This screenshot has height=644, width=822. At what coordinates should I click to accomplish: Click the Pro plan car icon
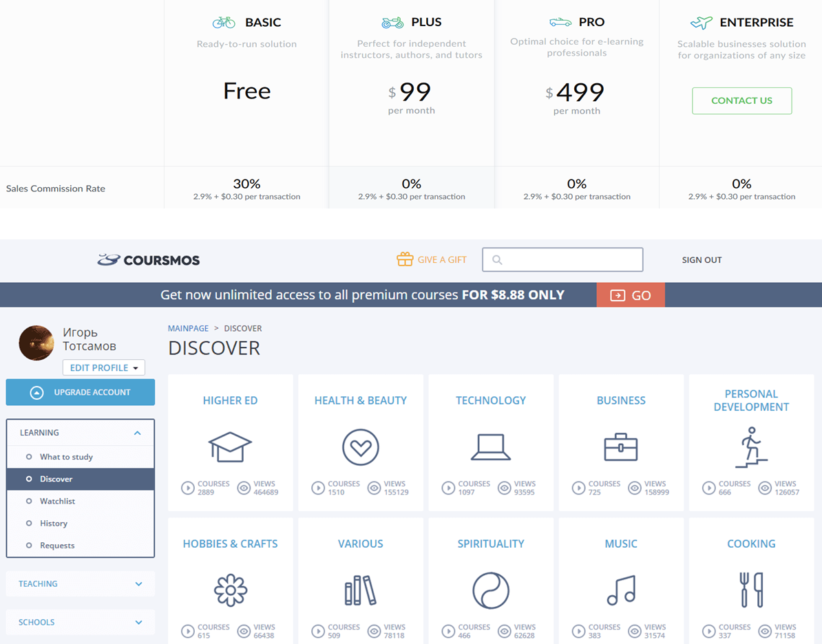coord(560,22)
